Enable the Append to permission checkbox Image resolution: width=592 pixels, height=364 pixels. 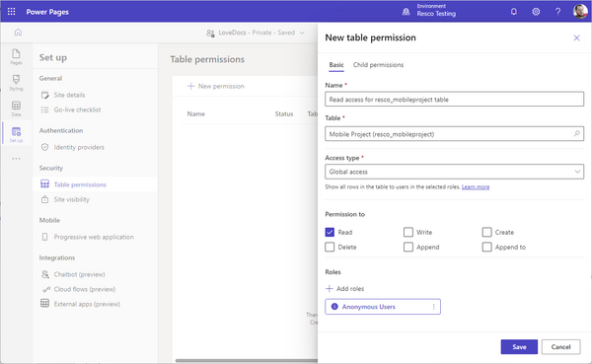click(486, 247)
